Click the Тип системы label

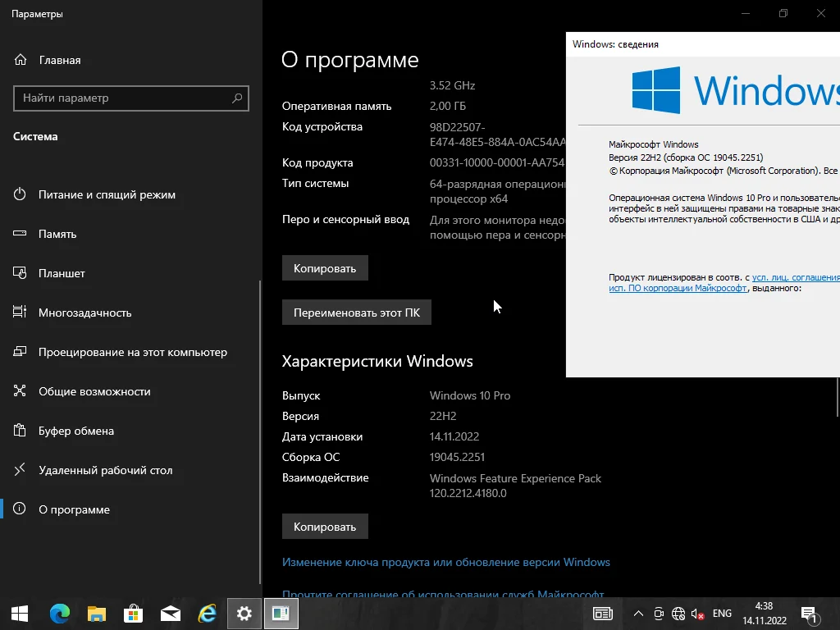click(x=315, y=183)
